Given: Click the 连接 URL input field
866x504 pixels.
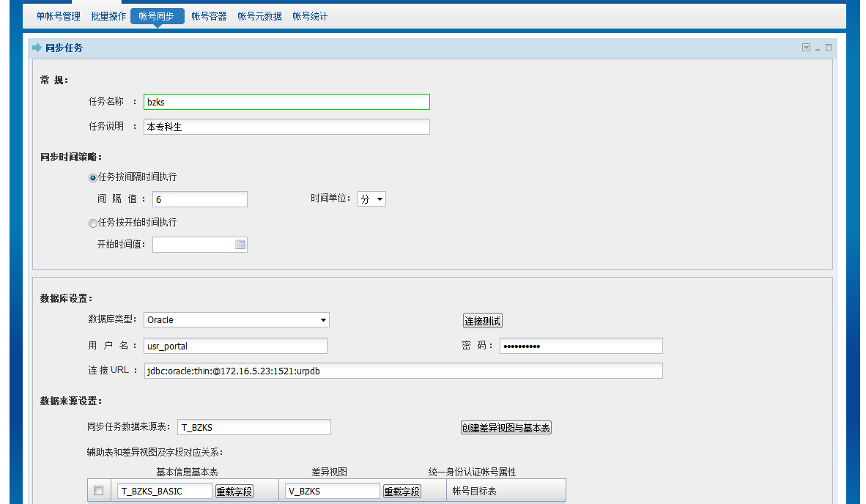Looking at the screenshot, I should click(x=403, y=371).
